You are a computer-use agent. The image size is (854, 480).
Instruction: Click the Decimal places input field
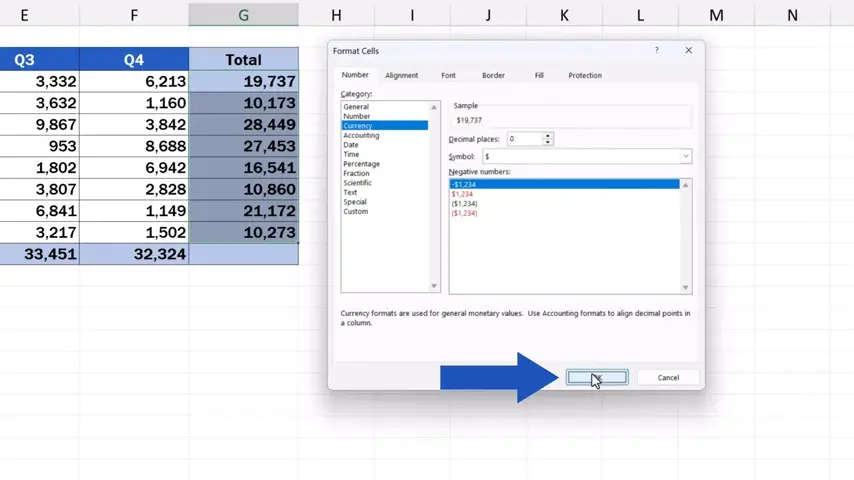(x=524, y=139)
